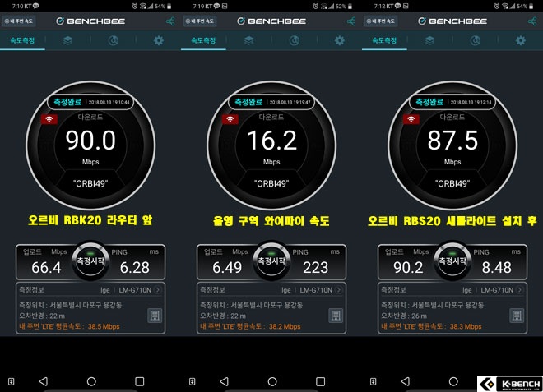The width and height of the screenshot is (543, 392).
Task: Tap 내 주변 속도 button in 7:10 screen
Action: pos(18,21)
